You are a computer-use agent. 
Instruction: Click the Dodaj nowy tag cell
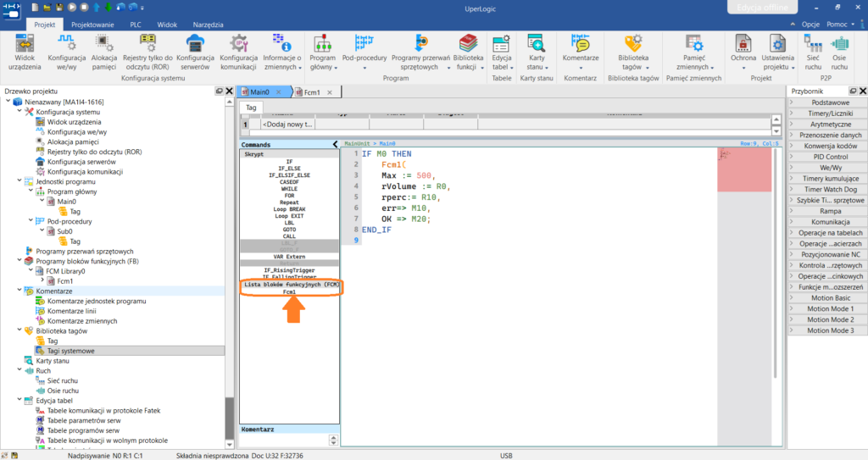point(288,124)
